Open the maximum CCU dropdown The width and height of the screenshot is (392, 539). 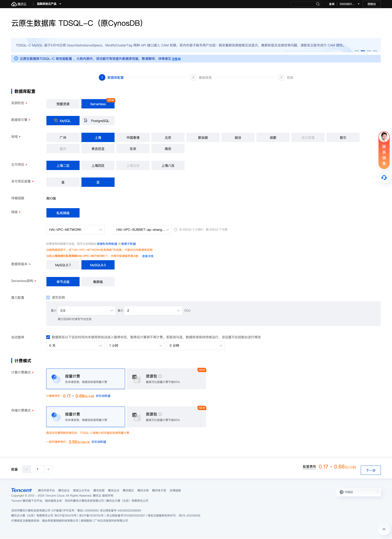[153, 310]
